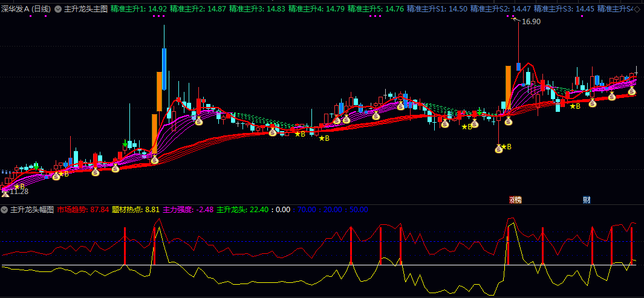This screenshot has width=644, height=298.
Task: Click money bag under the first tall orange bar
Action: pyautogui.click(x=154, y=160)
